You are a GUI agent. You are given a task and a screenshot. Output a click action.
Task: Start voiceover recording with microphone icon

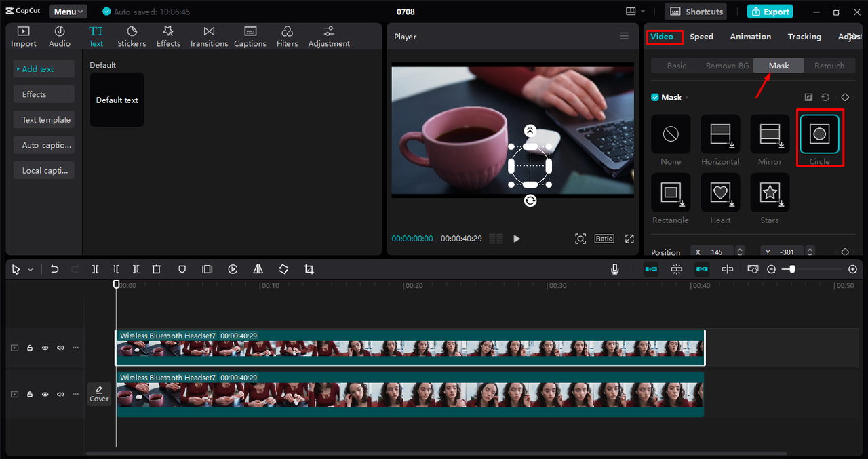click(x=615, y=269)
